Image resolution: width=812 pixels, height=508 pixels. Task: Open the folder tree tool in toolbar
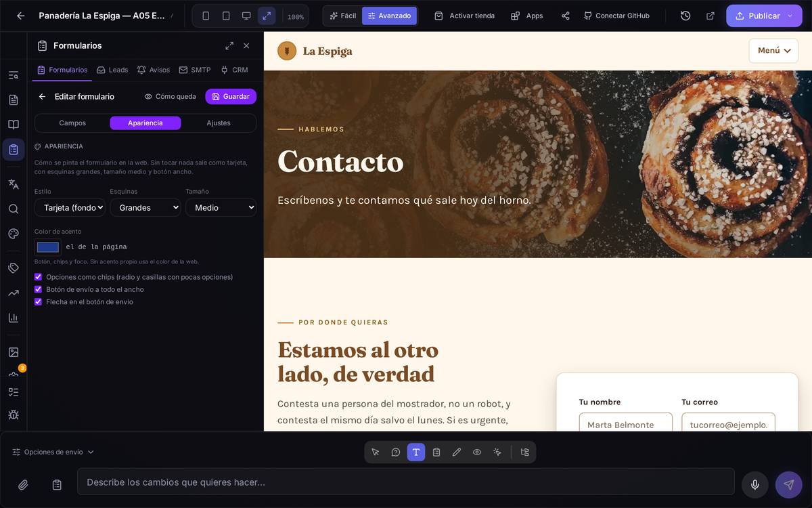coord(524,452)
